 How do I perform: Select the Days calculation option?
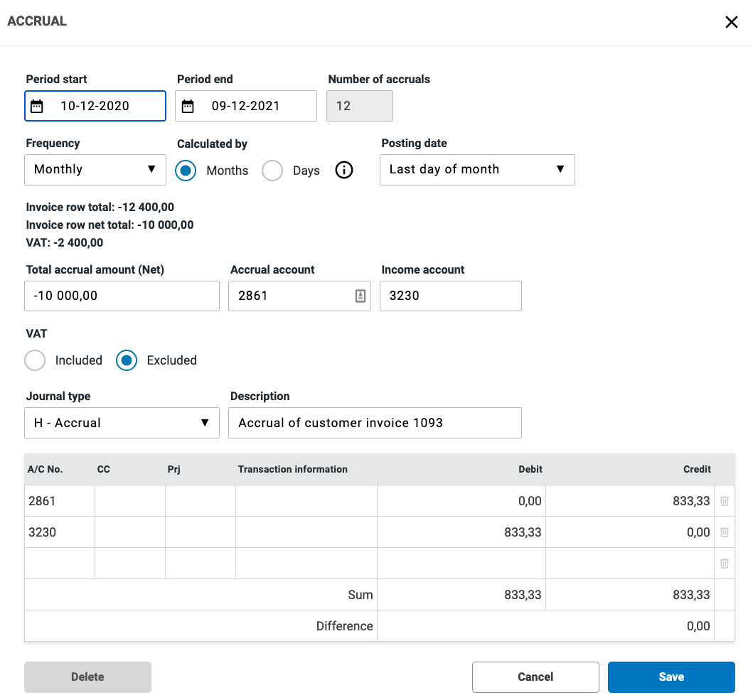273,171
